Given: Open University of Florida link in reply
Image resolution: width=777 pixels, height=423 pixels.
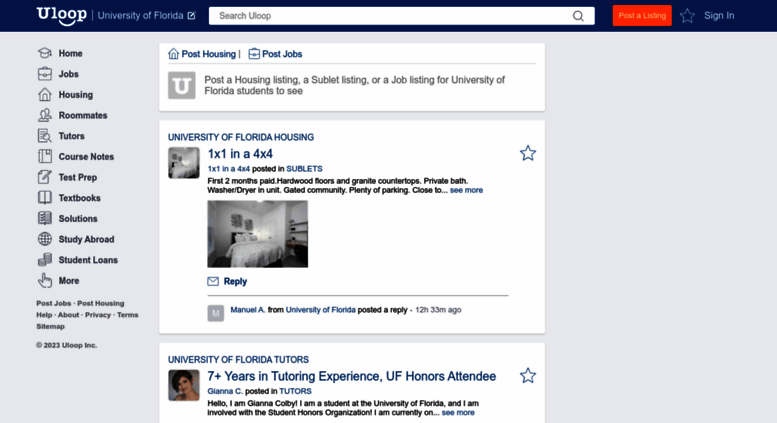Looking at the screenshot, I should [x=321, y=310].
